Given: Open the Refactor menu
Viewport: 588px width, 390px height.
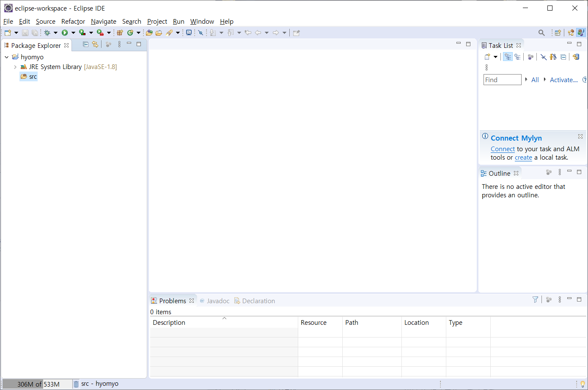Looking at the screenshot, I should [73, 21].
